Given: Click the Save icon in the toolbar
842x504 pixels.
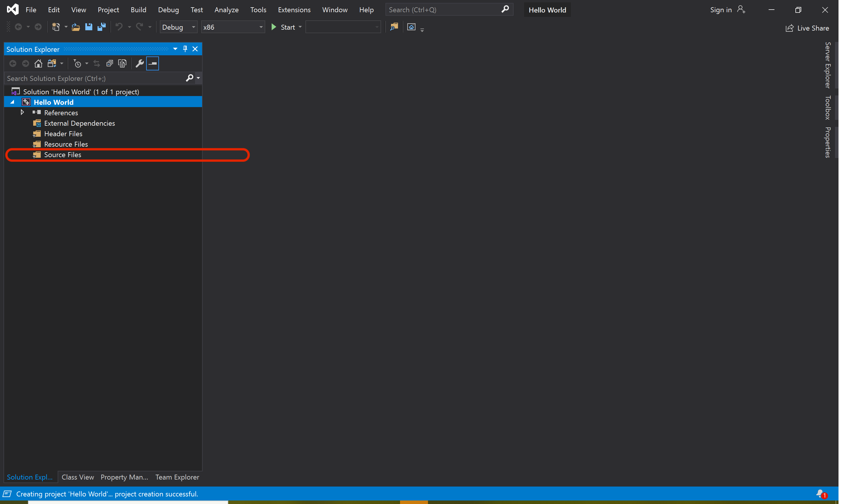Looking at the screenshot, I should point(89,27).
